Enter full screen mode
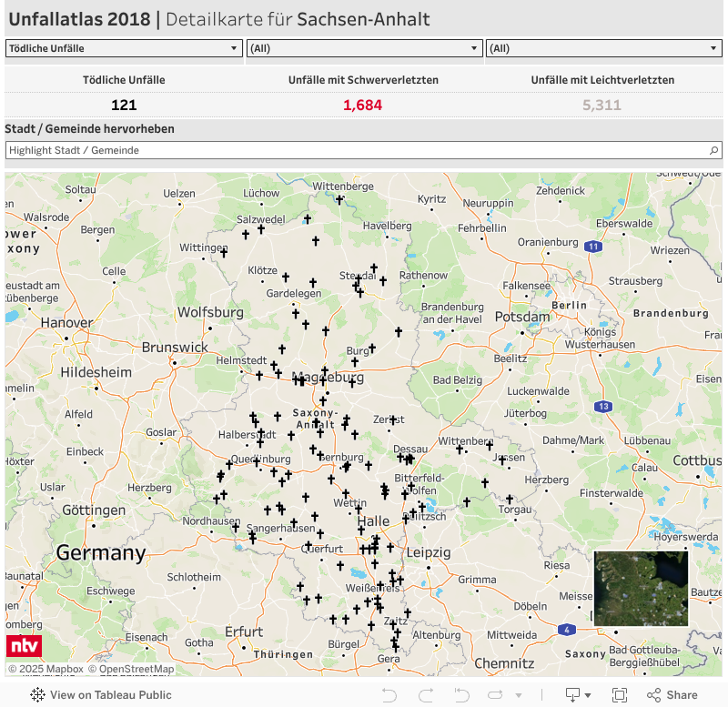728x707 pixels. click(620, 695)
